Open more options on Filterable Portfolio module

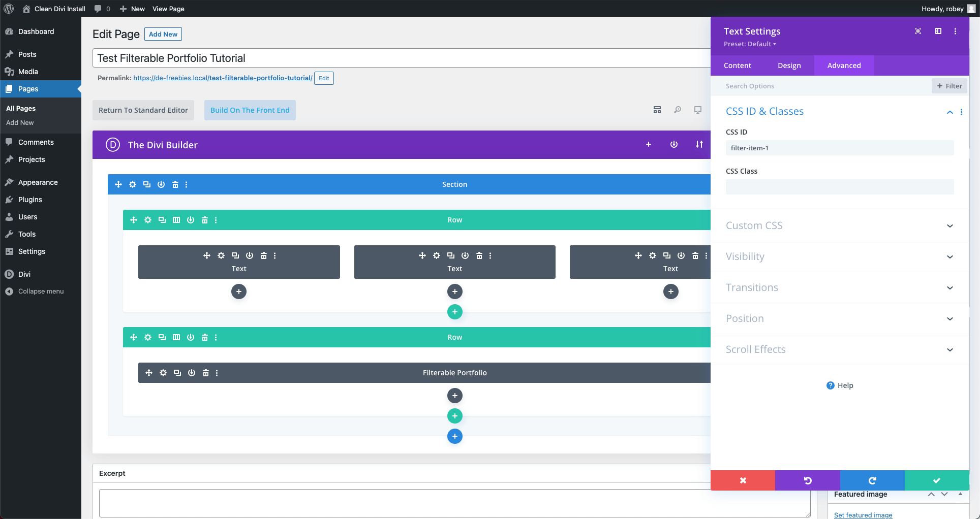(x=217, y=373)
